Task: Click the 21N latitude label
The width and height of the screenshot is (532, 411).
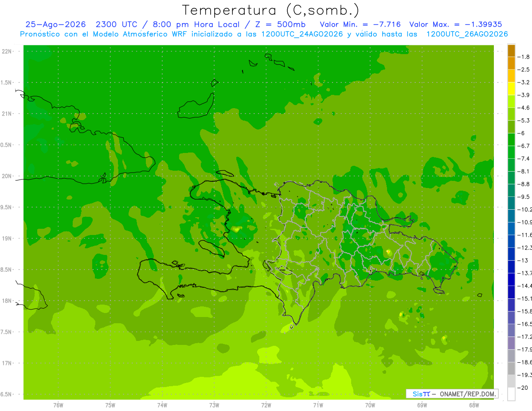Action: [x=7, y=114]
